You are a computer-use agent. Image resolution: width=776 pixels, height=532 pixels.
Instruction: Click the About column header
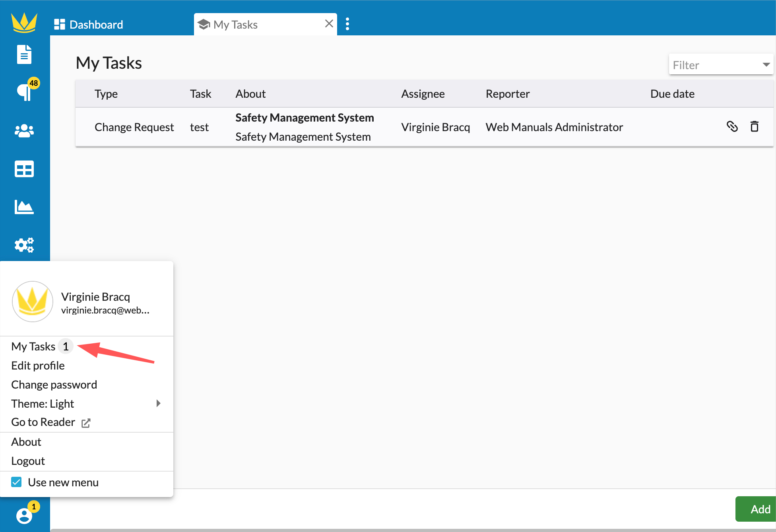coord(251,94)
